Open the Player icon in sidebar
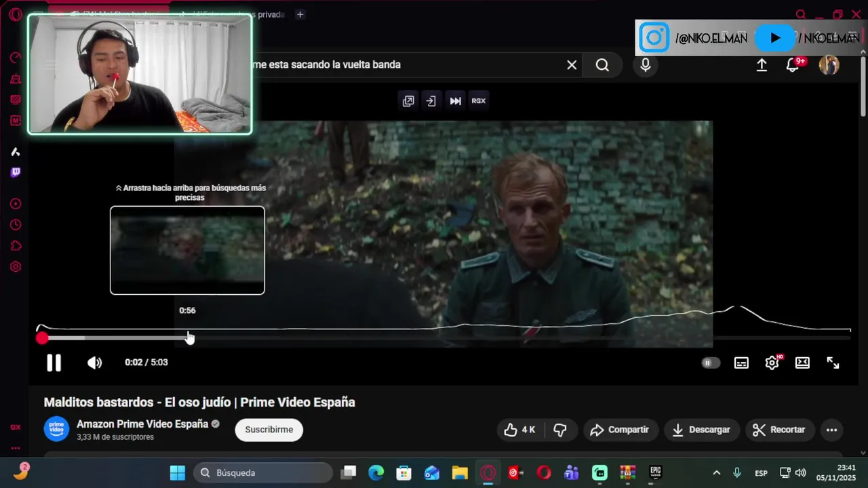Screen dimensions: 868x488 [15, 204]
